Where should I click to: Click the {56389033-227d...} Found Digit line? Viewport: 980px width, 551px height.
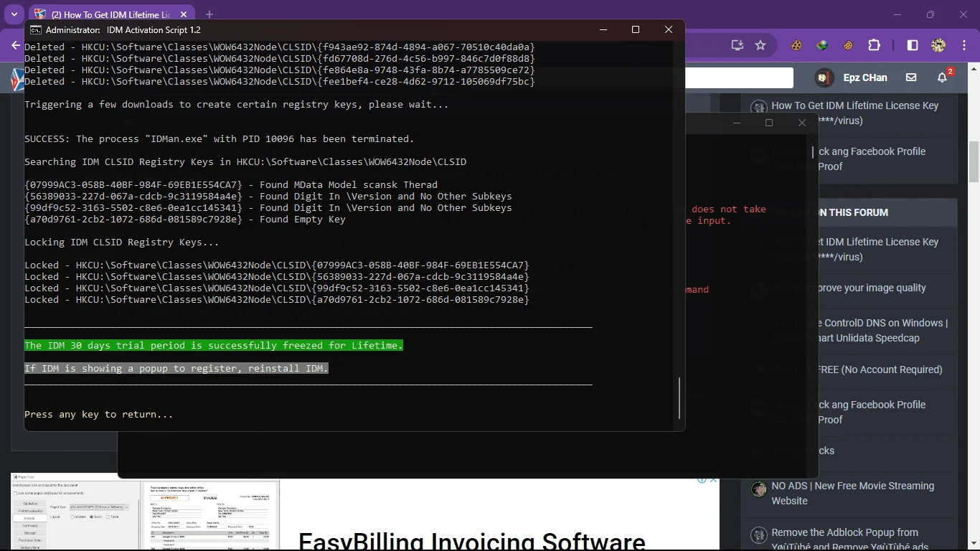[268, 196]
